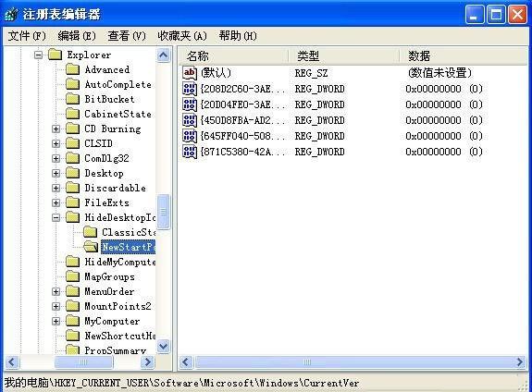Select the NewStartPanel key label
The image size is (532, 392).
(x=128, y=247)
